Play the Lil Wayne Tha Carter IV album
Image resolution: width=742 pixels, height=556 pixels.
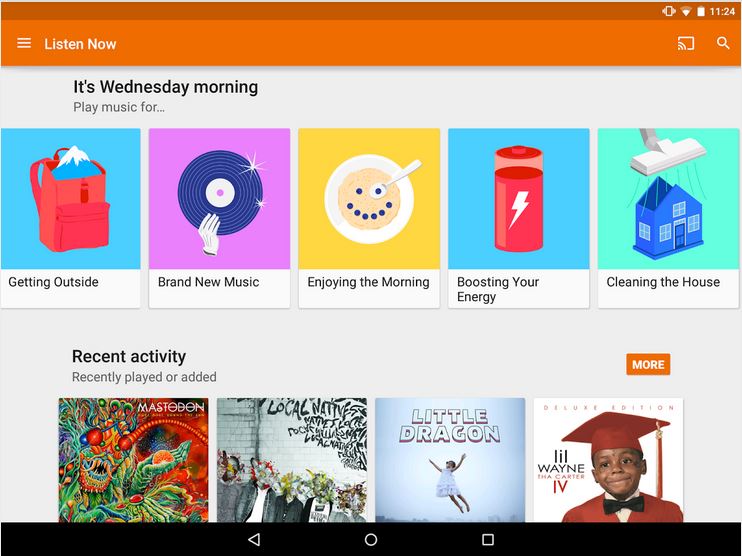click(x=609, y=460)
